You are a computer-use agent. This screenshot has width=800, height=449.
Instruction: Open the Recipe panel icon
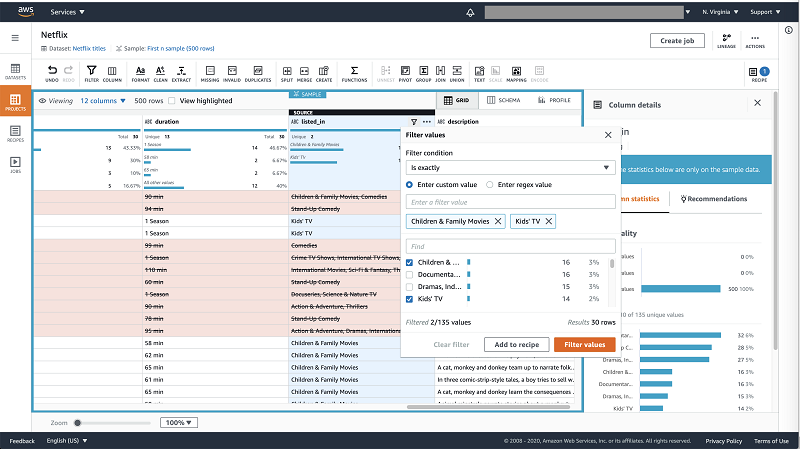[x=759, y=74]
